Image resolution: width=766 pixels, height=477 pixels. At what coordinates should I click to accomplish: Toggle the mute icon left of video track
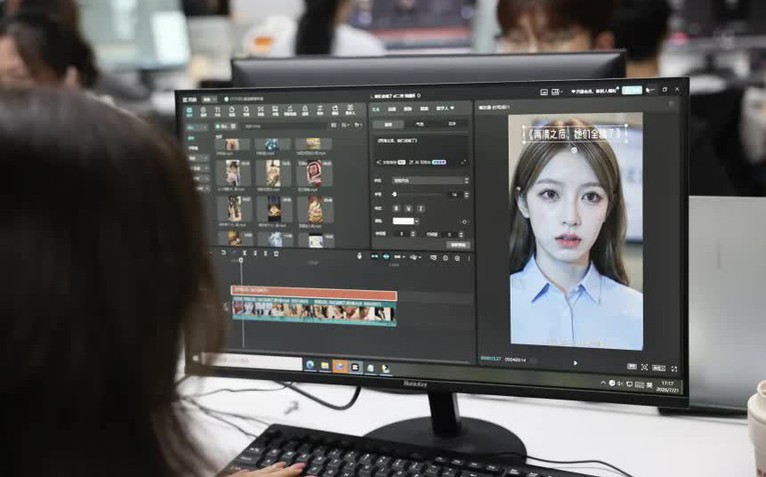[227, 307]
